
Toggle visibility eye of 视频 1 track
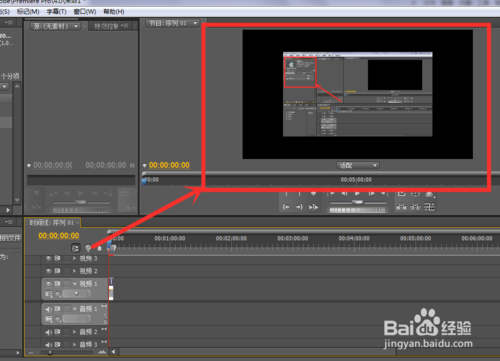coord(49,284)
